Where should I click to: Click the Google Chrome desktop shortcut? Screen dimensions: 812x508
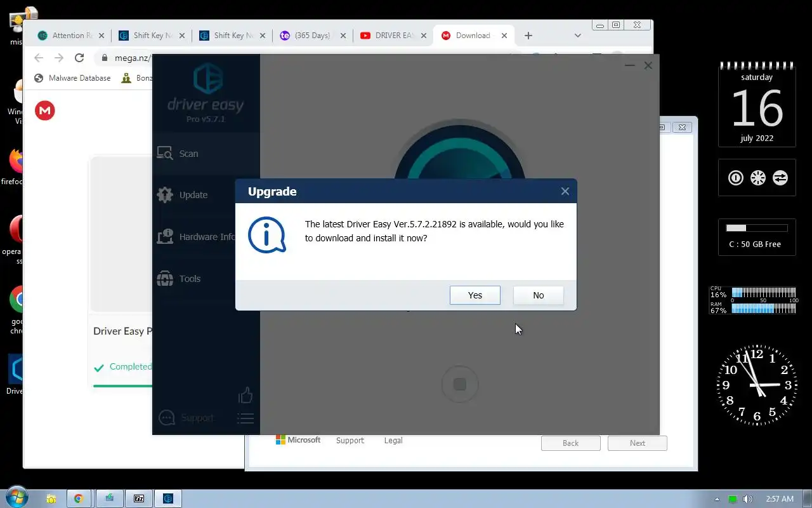[16, 308]
